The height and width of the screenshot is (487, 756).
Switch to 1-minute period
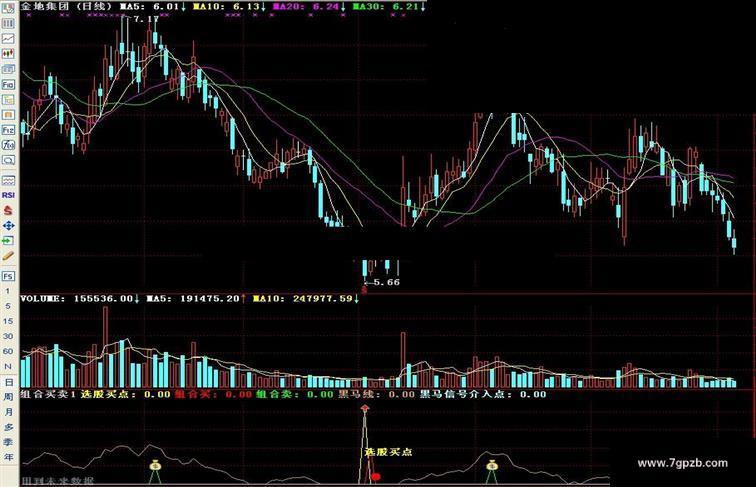8,291
